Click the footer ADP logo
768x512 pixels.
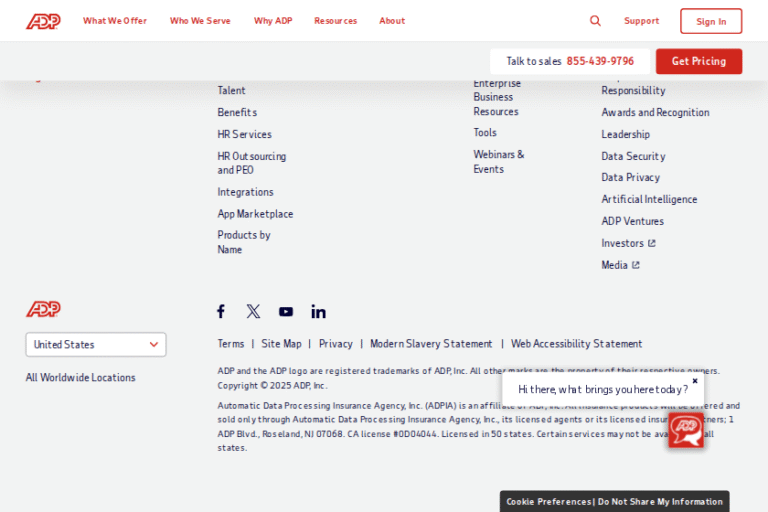(x=43, y=309)
